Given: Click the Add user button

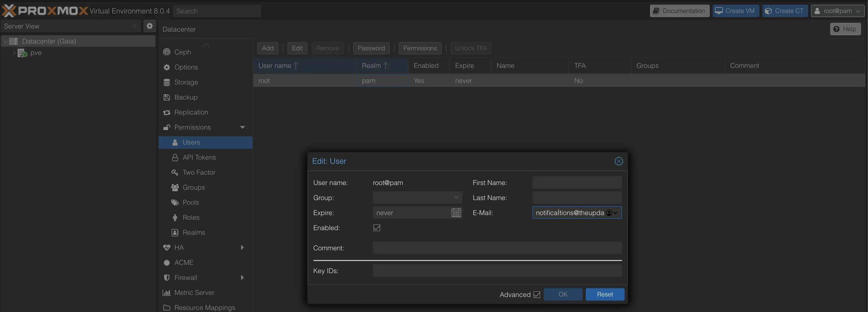Looking at the screenshot, I should (x=267, y=48).
